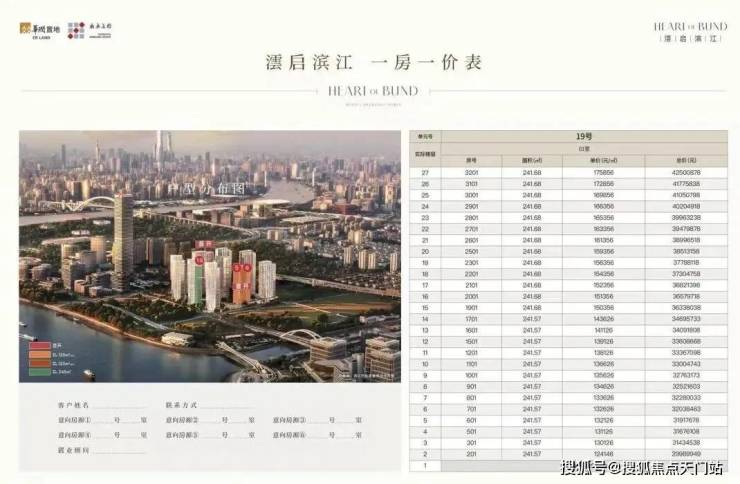The image size is (740, 484).
Task: Click the red dotted grid logo
Action: tap(76, 31)
